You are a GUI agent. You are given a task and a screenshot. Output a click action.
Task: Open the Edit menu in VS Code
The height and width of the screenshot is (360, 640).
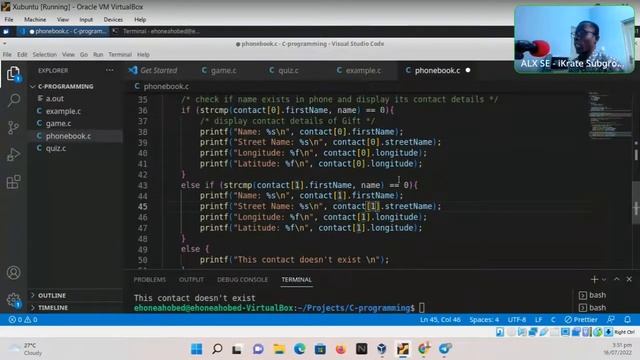[x=22, y=54]
